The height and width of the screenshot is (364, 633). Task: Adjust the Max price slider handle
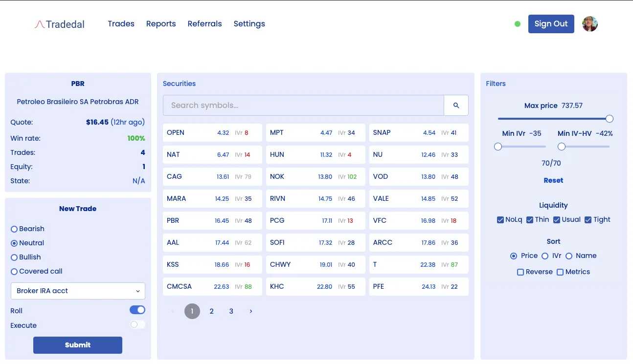click(610, 119)
